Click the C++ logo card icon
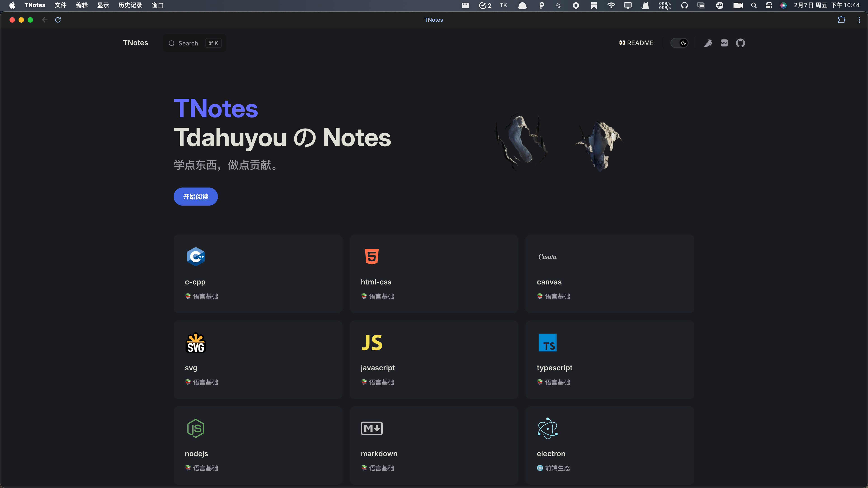The image size is (868, 488). tap(196, 257)
